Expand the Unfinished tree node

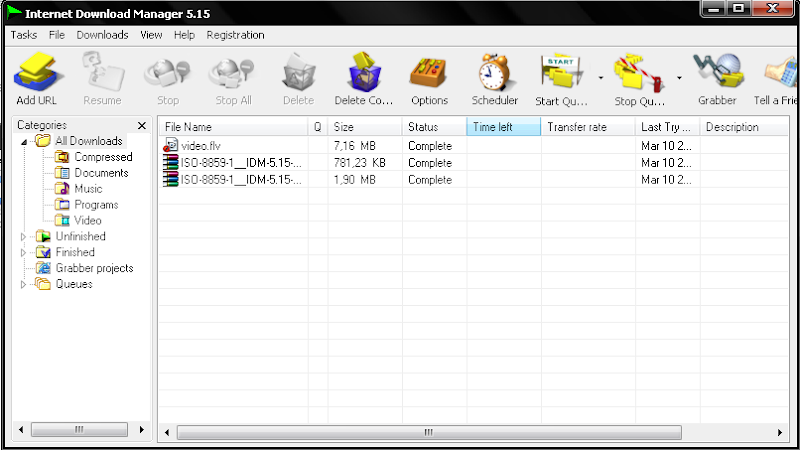(x=23, y=237)
